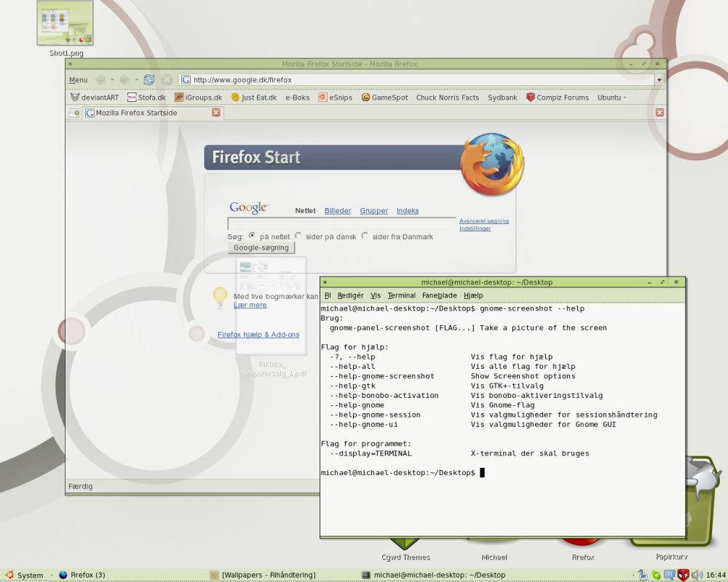Open the Terminal menu in terminal window
This screenshot has height=582, width=728.
pyautogui.click(x=402, y=295)
